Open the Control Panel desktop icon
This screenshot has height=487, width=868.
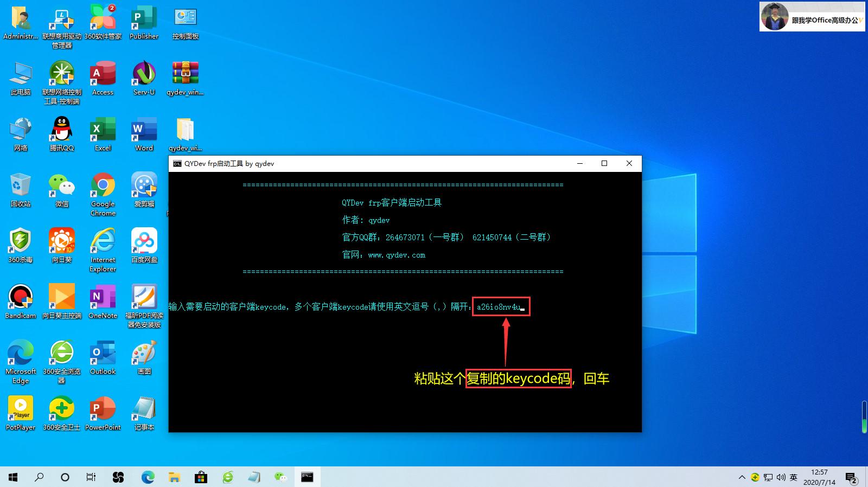pyautogui.click(x=186, y=23)
